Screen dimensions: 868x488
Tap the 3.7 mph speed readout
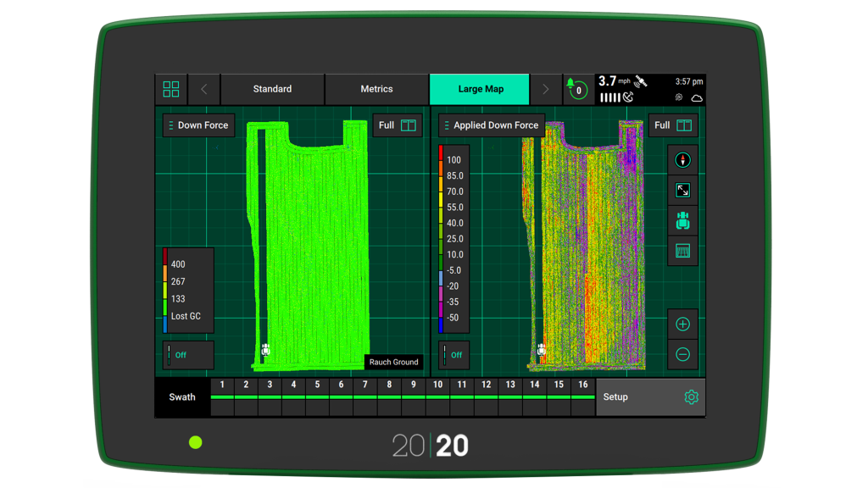pos(615,81)
